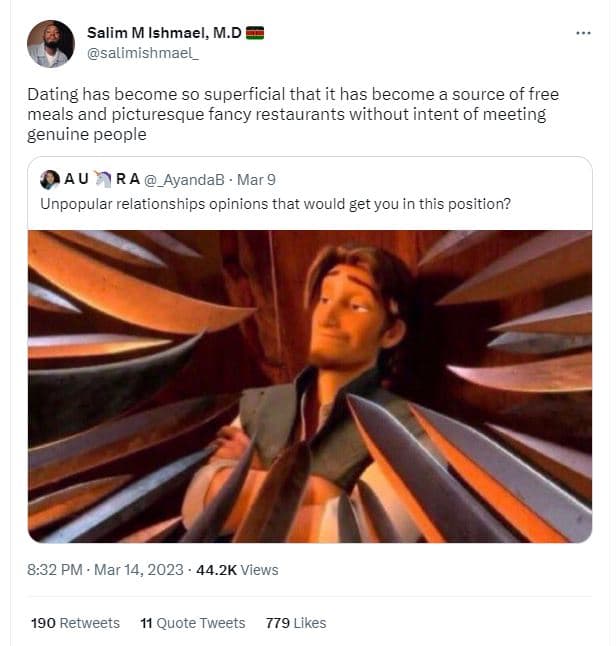Open the quoted tweet author's small avatar
The image size is (616, 646).
click(49, 180)
